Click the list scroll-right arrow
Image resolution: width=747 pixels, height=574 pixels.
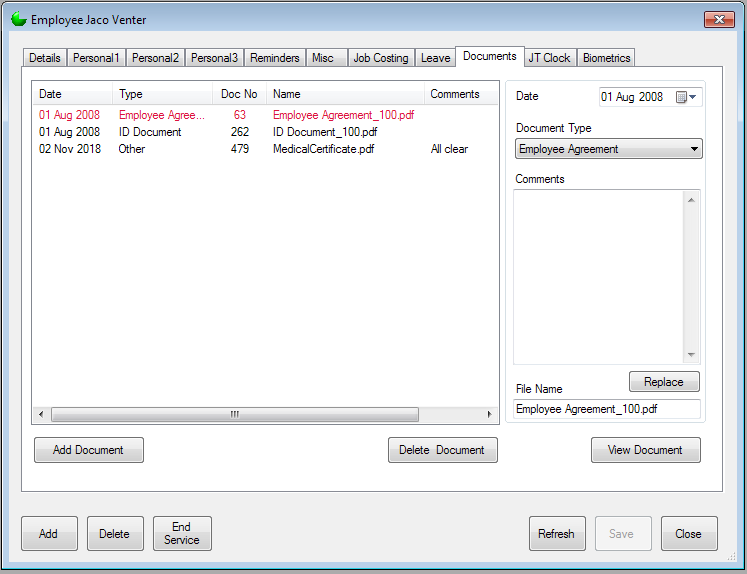click(490, 414)
